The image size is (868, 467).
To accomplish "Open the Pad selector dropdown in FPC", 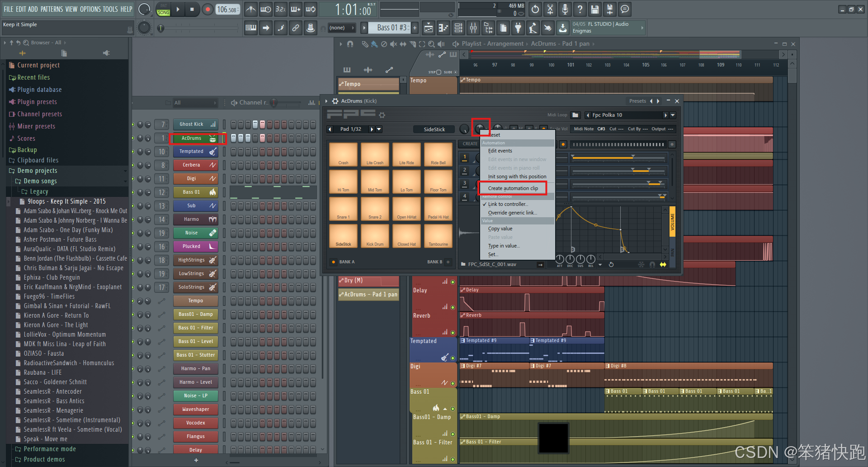I will coord(379,129).
